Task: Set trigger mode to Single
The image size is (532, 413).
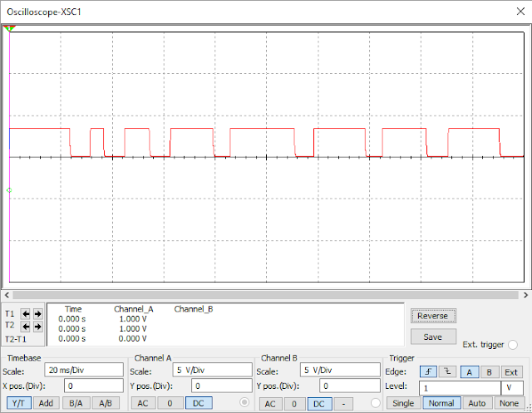Action: point(403,403)
